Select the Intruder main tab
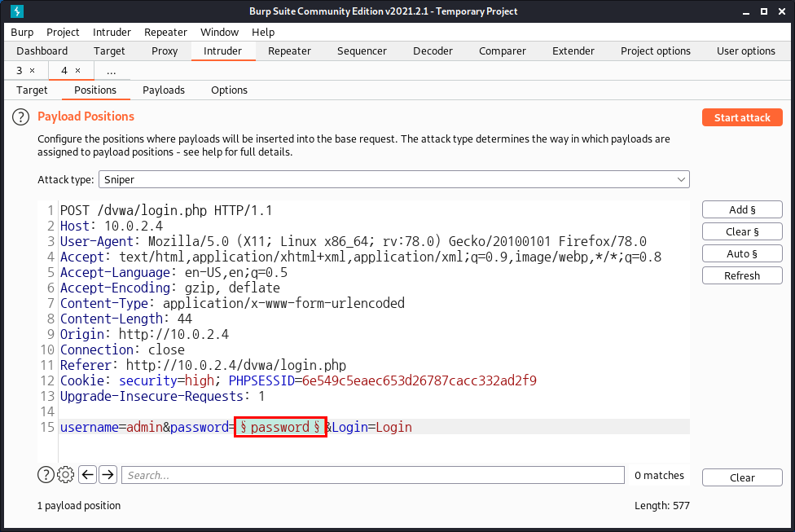 point(223,51)
